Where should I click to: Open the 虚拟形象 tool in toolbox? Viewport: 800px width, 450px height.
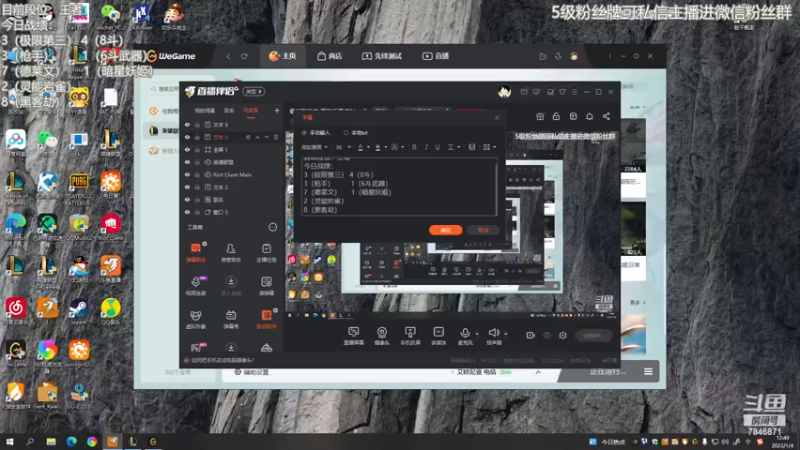pos(196,319)
